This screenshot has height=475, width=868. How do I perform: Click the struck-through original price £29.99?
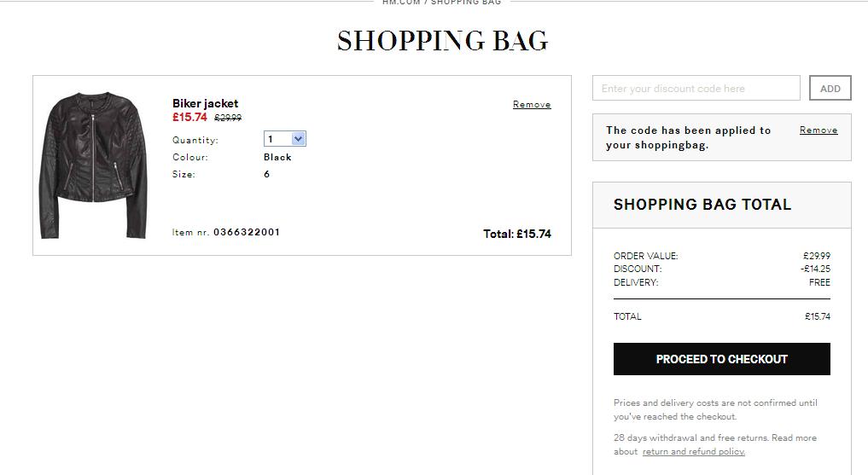(228, 118)
